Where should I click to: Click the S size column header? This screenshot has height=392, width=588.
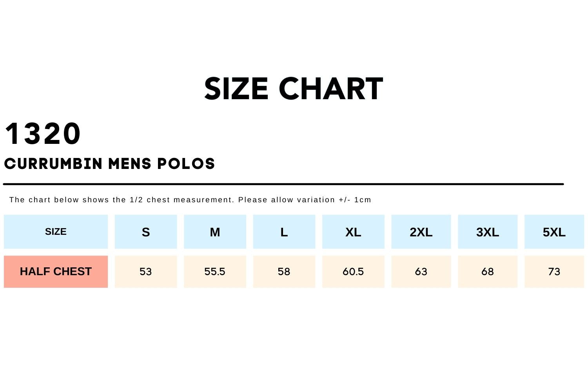(146, 232)
